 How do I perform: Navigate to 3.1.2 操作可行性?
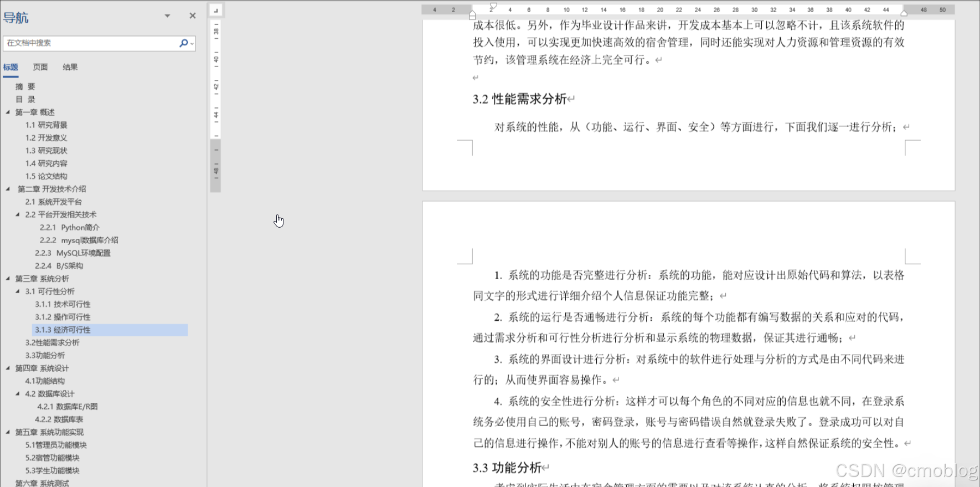point(63,317)
